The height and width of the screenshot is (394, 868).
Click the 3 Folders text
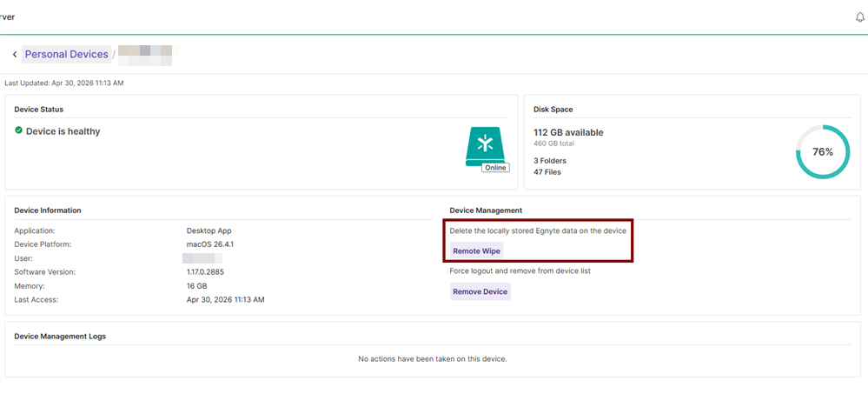tap(550, 161)
